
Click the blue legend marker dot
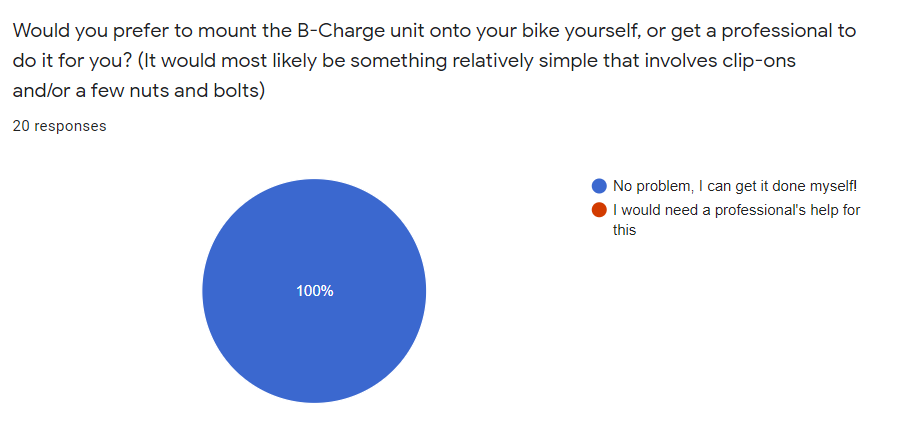(600, 186)
